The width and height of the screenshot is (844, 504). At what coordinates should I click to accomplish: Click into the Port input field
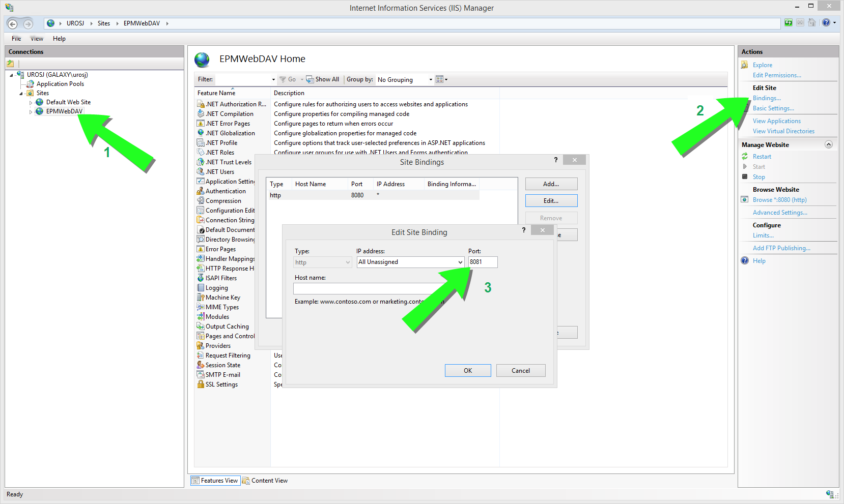[x=483, y=262]
